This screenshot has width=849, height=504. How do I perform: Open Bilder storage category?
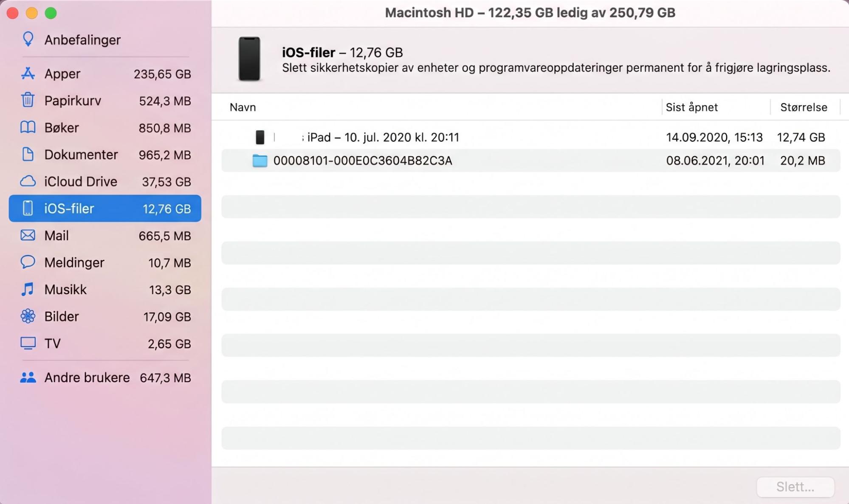(62, 316)
